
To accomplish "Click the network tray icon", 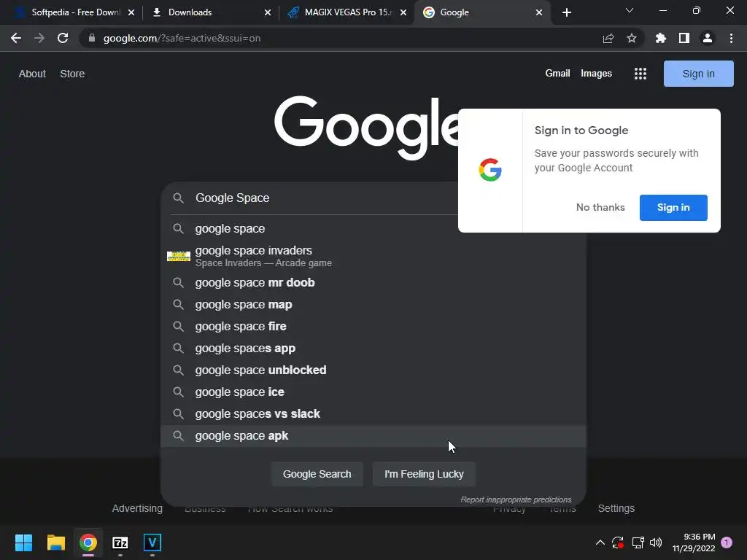I will [638, 542].
